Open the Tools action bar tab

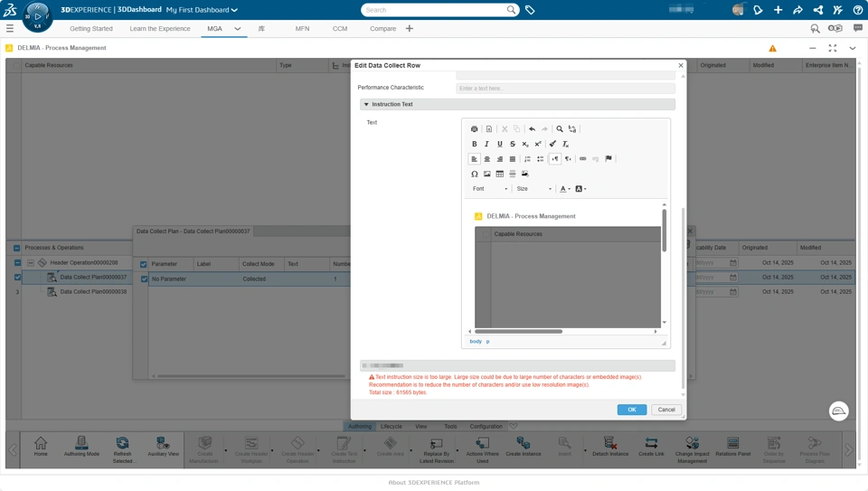click(450, 426)
